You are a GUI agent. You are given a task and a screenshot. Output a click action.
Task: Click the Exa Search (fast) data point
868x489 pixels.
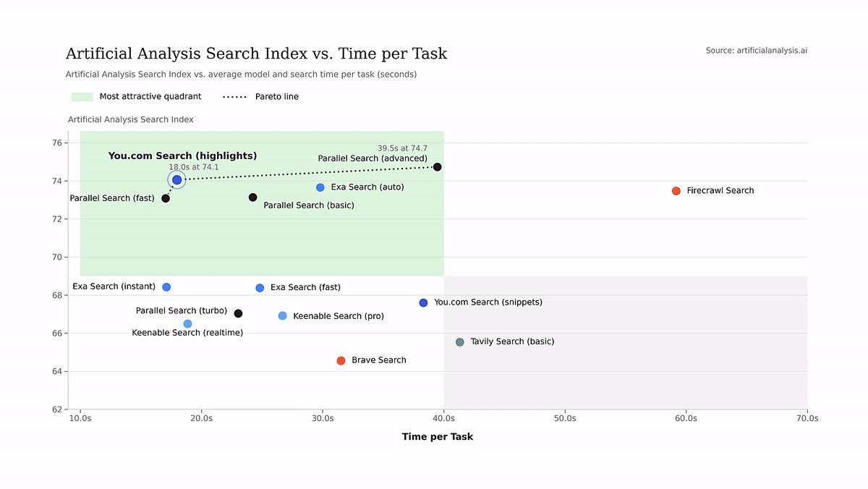260,288
